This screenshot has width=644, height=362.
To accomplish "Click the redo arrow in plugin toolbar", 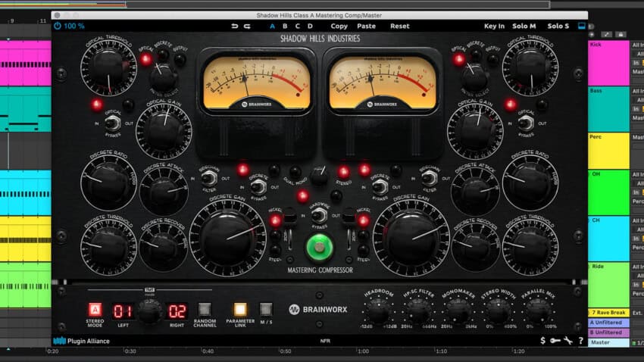I will tap(247, 26).
